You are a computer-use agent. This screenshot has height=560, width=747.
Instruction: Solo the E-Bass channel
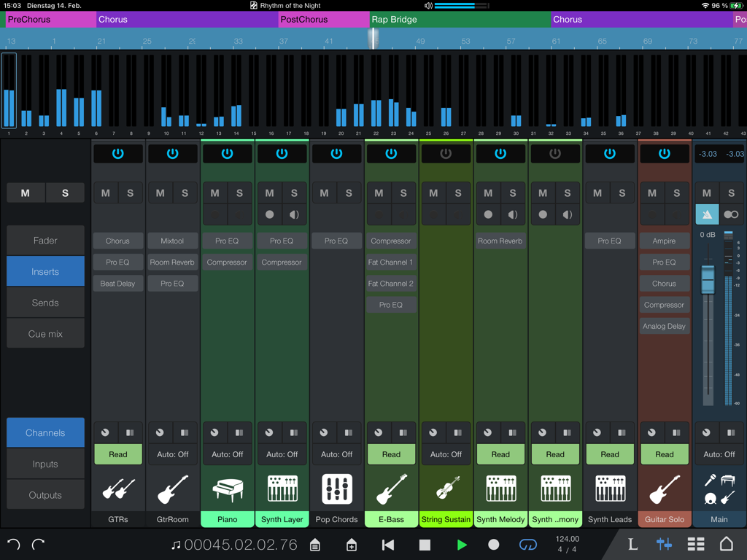pos(403,192)
